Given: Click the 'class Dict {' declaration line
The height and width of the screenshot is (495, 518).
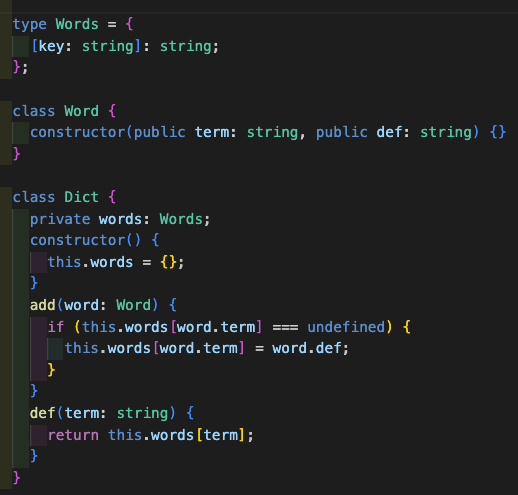Looking at the screenshot, I should [x=64, y=197].
